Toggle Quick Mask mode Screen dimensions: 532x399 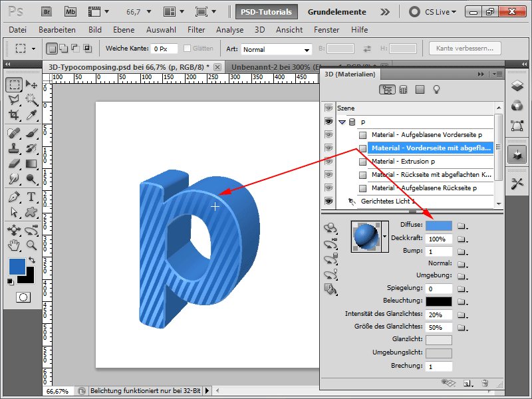pyautogui.click(x=23, y=297)
